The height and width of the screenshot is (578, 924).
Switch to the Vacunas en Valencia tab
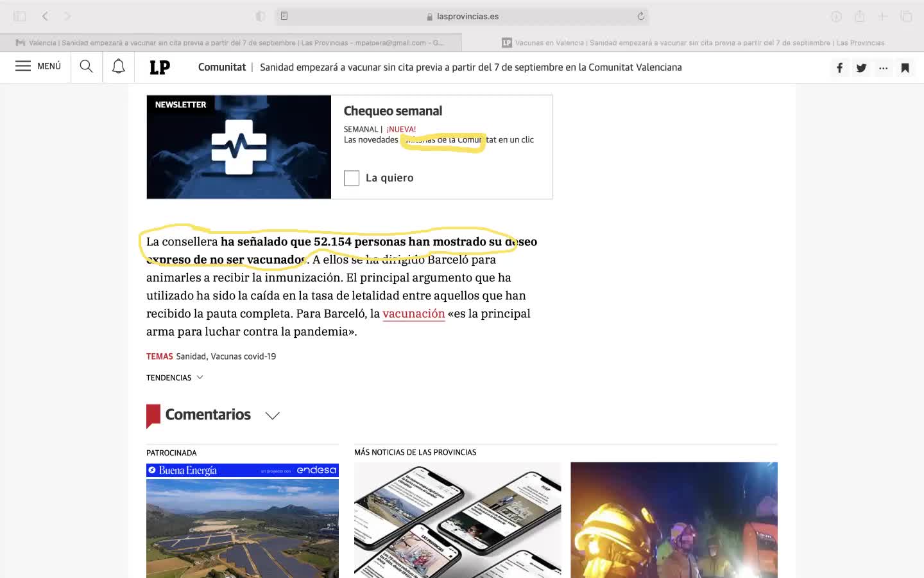point(693,42)
